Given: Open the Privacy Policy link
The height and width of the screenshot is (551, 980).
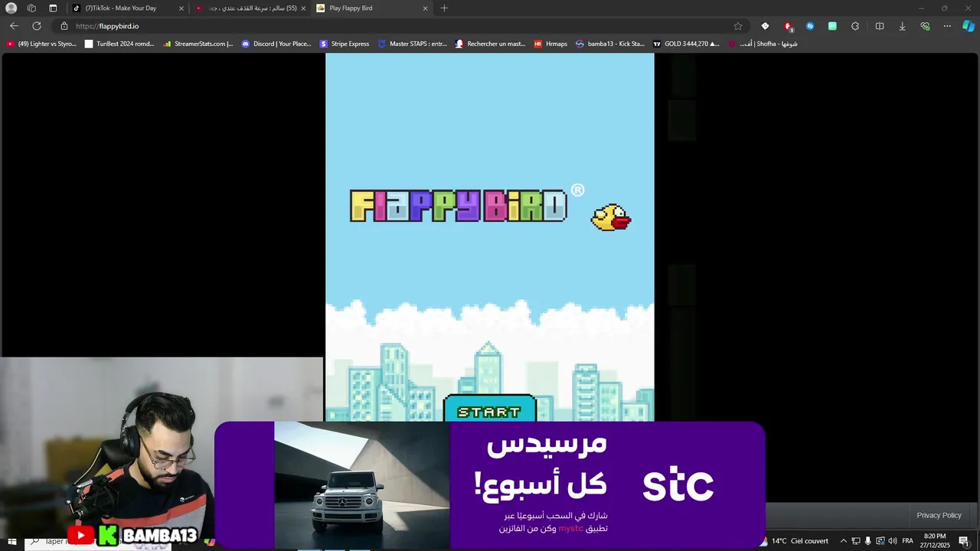Looking at the screenshot, I should pyautogui.click(x=939, y=515).
